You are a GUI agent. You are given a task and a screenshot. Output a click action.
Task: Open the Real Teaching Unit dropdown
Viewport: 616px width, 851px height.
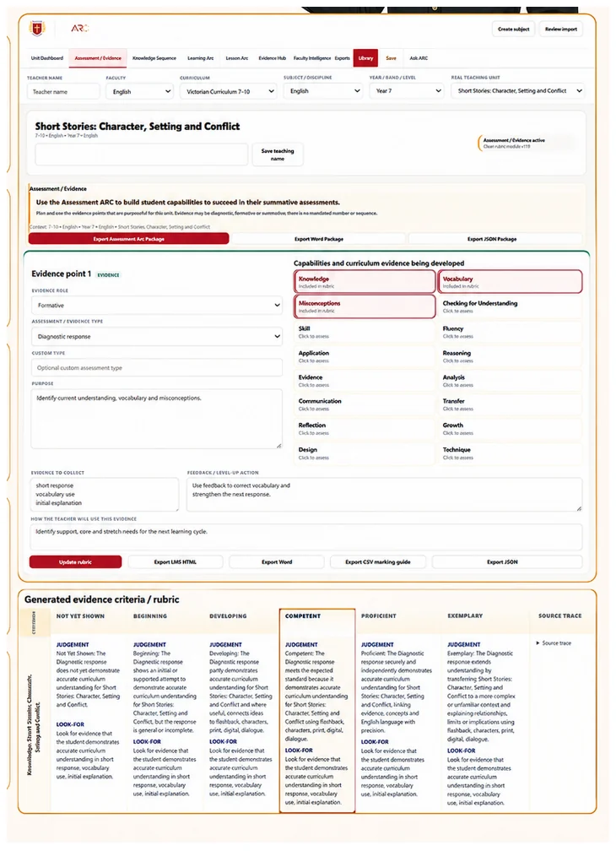518,91
